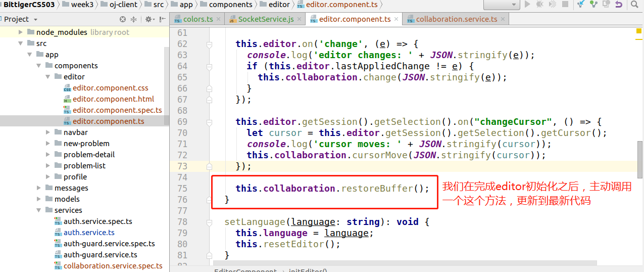Viewport: 644px width, 272px height.
Task: Run the selected configuration (play icon)
Action: point(527,5)
